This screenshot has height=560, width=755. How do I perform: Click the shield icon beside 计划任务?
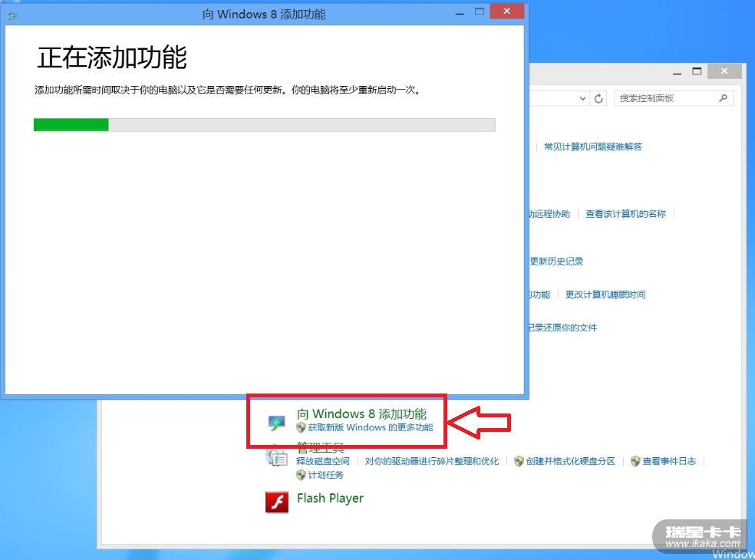(301, 475)
